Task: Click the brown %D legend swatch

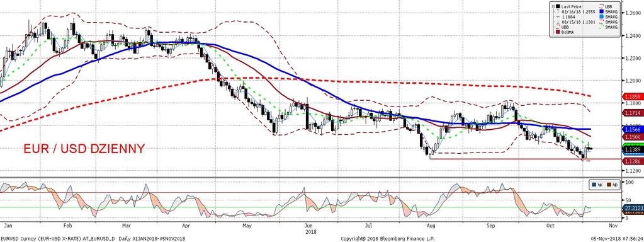Action: 609,185
